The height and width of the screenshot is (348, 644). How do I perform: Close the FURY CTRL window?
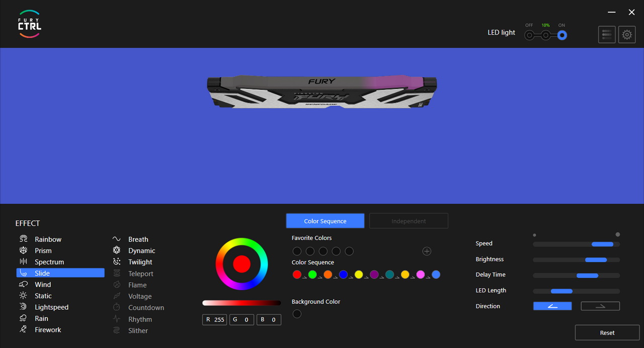pyautogui.click(x=632, y=12)
